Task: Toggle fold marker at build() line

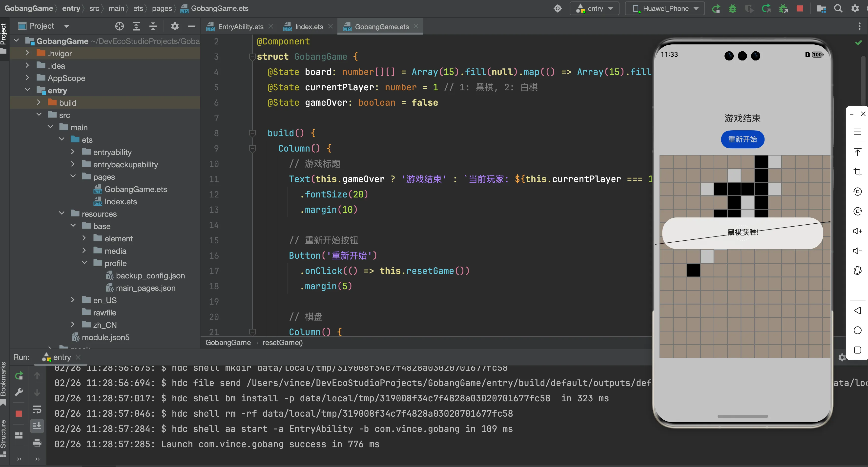Action: point(252,133)
